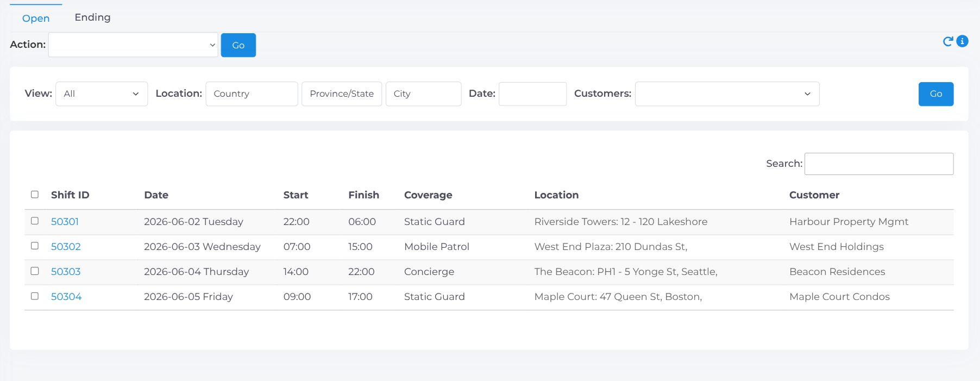
Task: Click the refresh icon
Action: tap(948, 41)
